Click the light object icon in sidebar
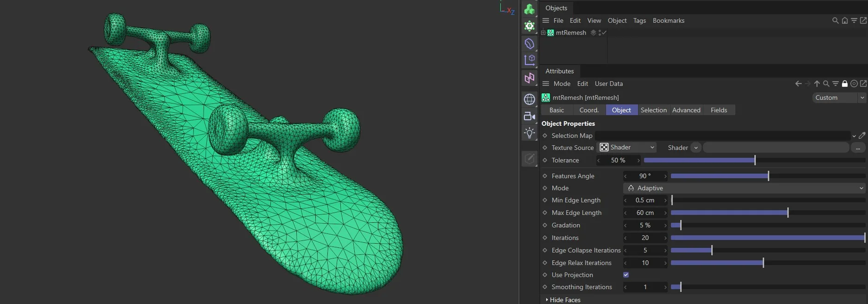The width and height of the screenshot is (868, 304). click(x=529, y=133)
